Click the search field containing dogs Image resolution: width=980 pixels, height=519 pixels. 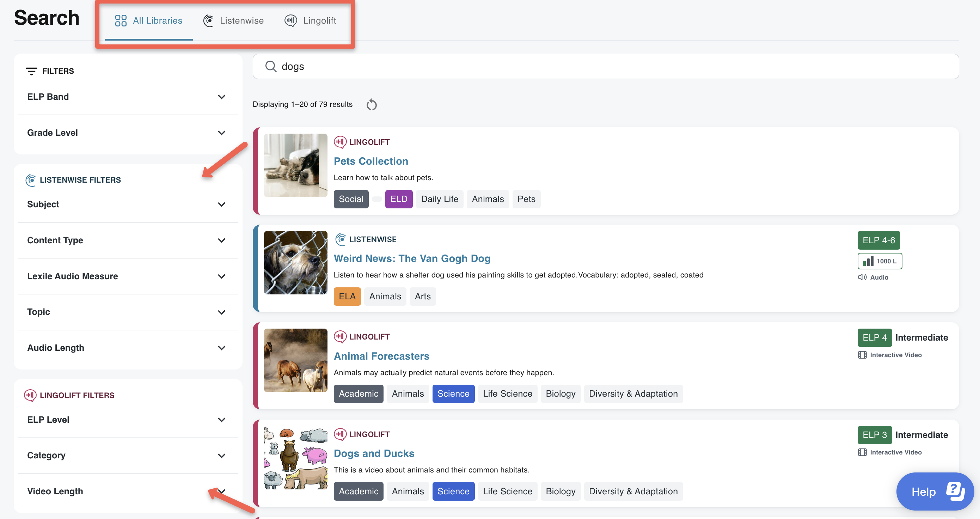pyautogui.click(x=606, y=67)
